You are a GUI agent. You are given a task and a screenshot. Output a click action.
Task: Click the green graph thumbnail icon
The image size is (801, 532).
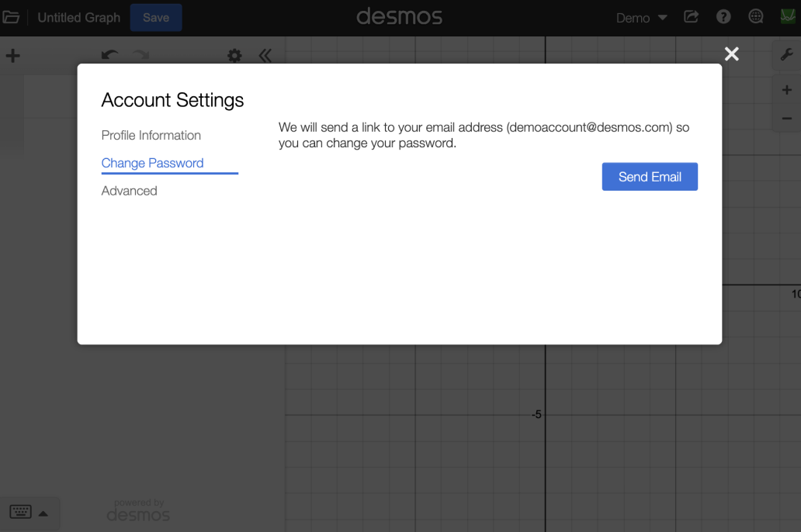pyautogui.click(x=789, y=16)
